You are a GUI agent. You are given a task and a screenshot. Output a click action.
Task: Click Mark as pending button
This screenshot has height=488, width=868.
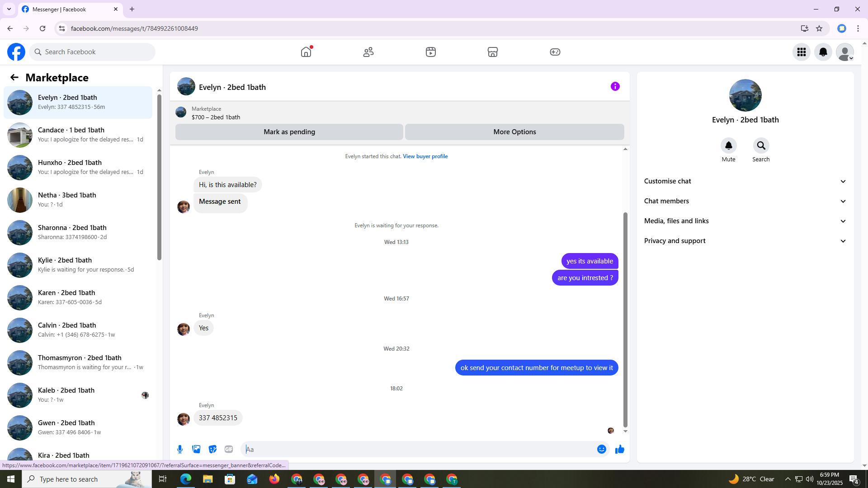click(289, 132)
